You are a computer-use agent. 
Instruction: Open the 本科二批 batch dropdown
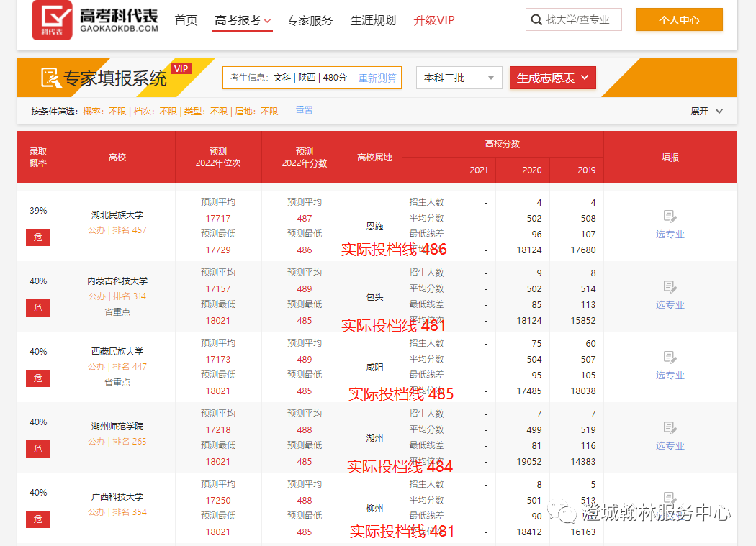pos(459,78)
